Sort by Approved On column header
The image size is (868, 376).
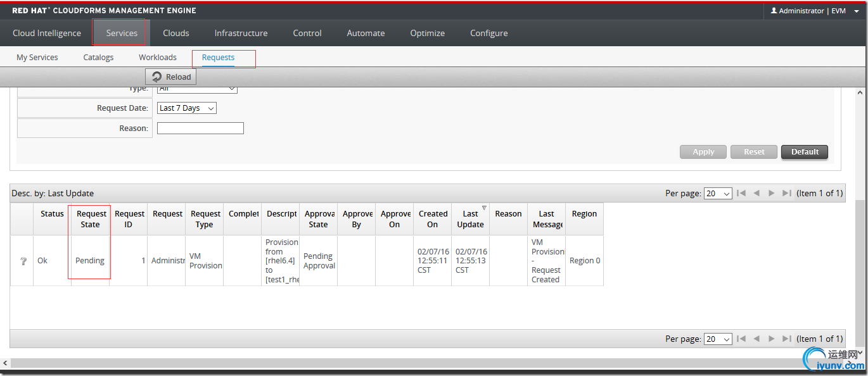click(x=395, y=219)
